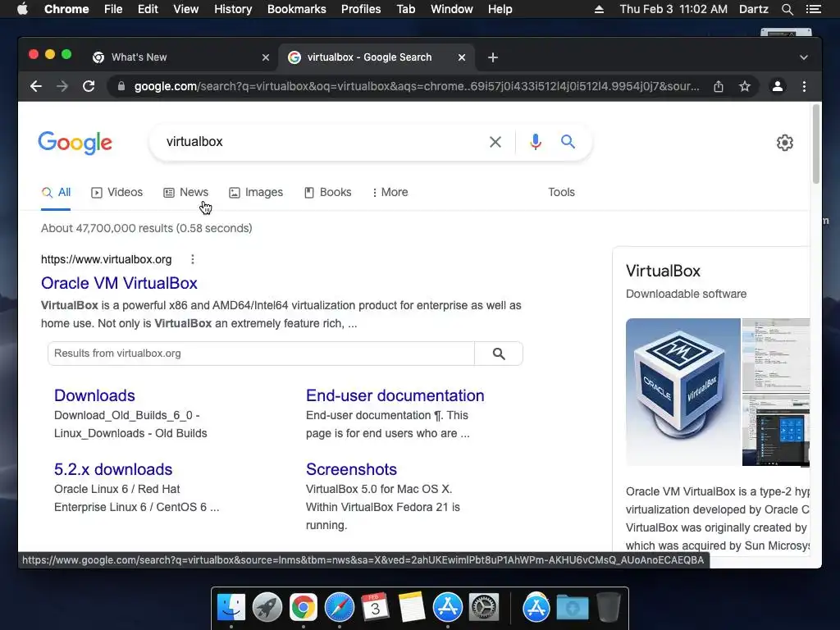The width and height of the screenshot is (840, 630).
Task: Click the https://www.virtualbox.org URL text
Action: 106,259
